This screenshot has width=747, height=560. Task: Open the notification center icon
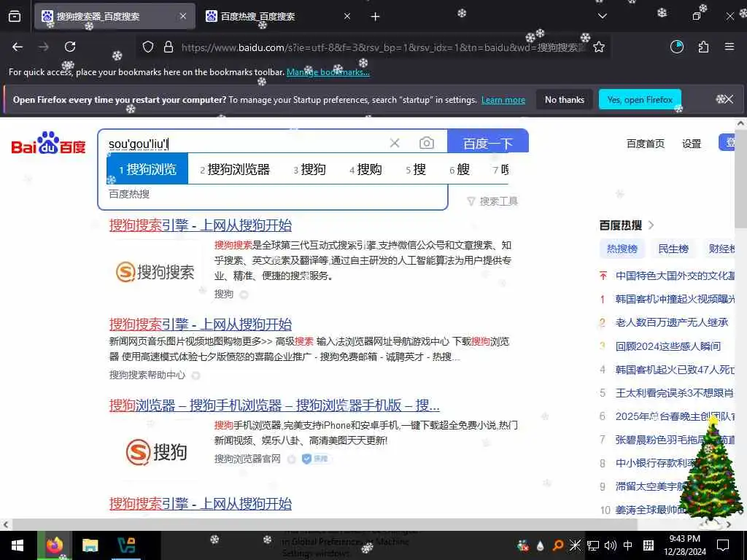(723, 545)
